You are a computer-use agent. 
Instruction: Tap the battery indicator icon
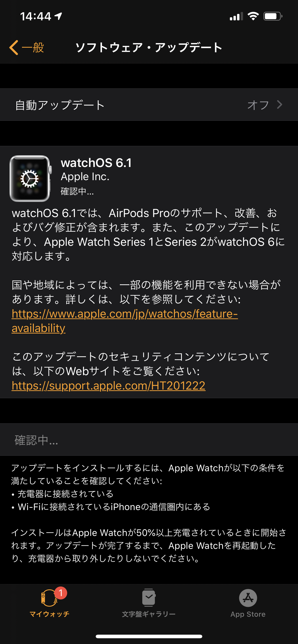point(273,17)
